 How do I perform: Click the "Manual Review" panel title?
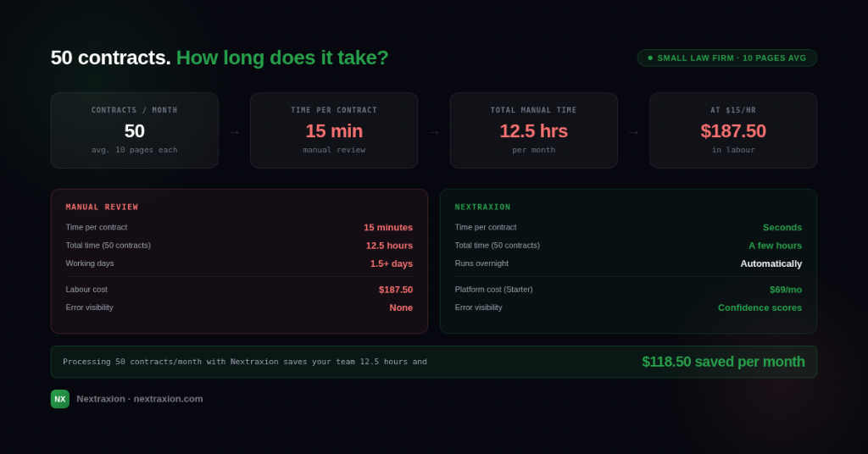click(x=102, y=207)
